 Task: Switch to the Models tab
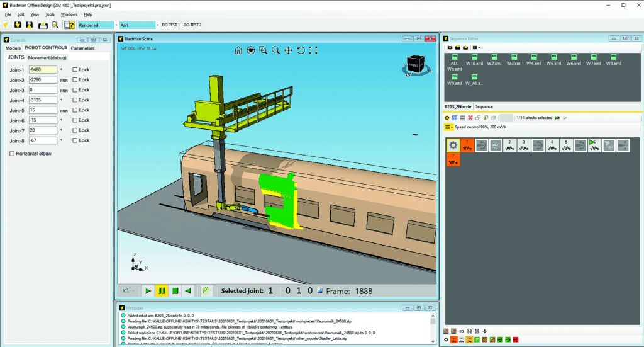13,48
